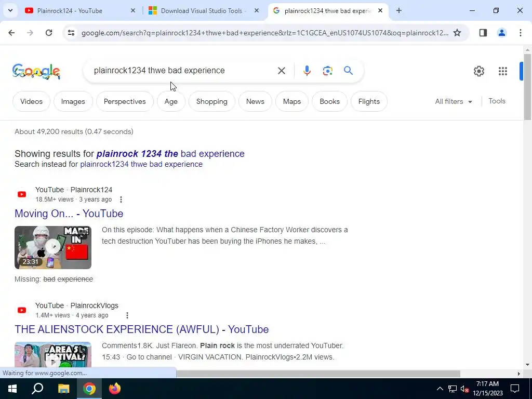Open Firefox from the taskbar
The width and height of the screenshot is (532, 399).
point(115,389)
